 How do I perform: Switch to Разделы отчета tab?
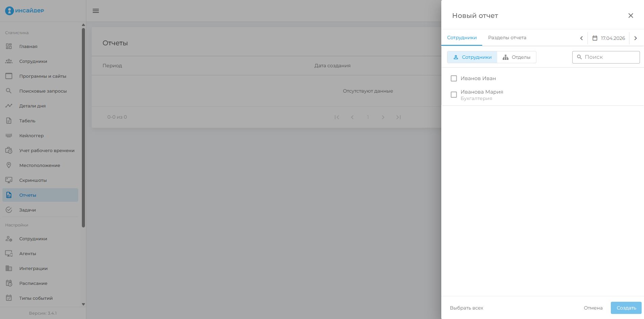[x=507, y=38]
